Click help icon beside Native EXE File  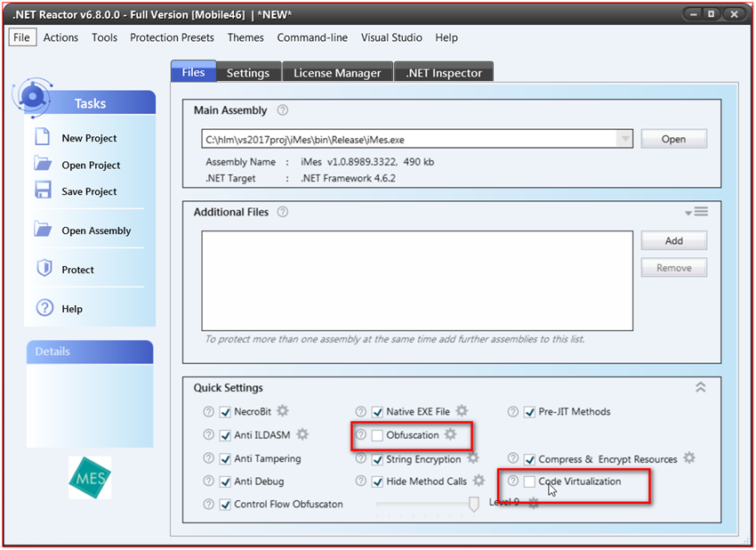[x=360, y=411]
